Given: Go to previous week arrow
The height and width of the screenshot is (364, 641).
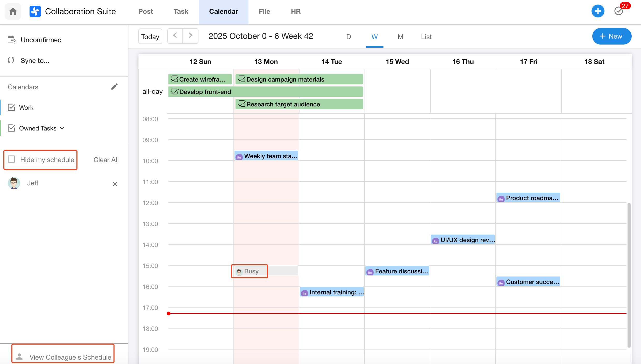Looking at the screenshot, I should 175,36.
